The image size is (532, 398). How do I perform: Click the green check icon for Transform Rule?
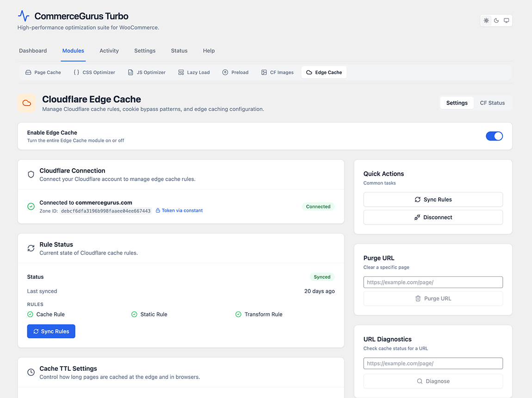(239, 314)
